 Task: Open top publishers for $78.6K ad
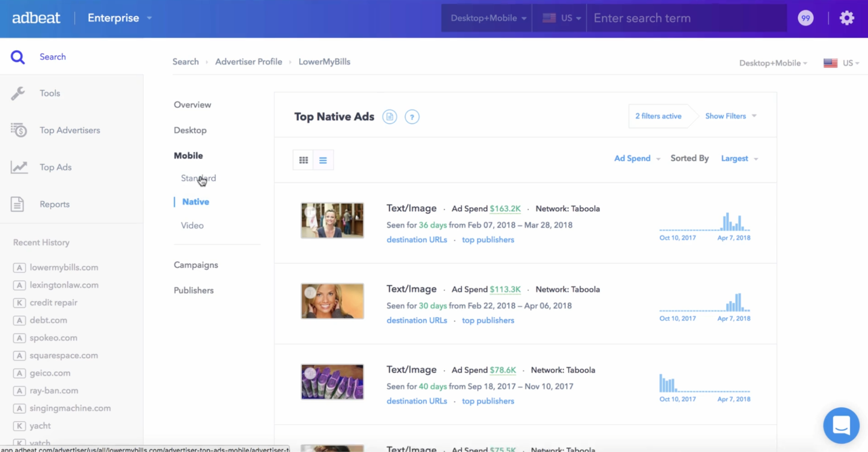tap(488, 401)
